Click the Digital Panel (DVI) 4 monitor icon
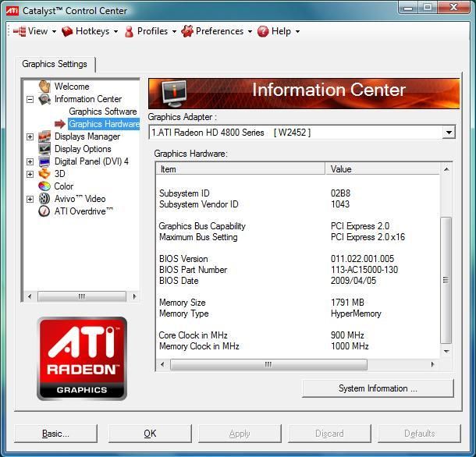 (44, 161)
